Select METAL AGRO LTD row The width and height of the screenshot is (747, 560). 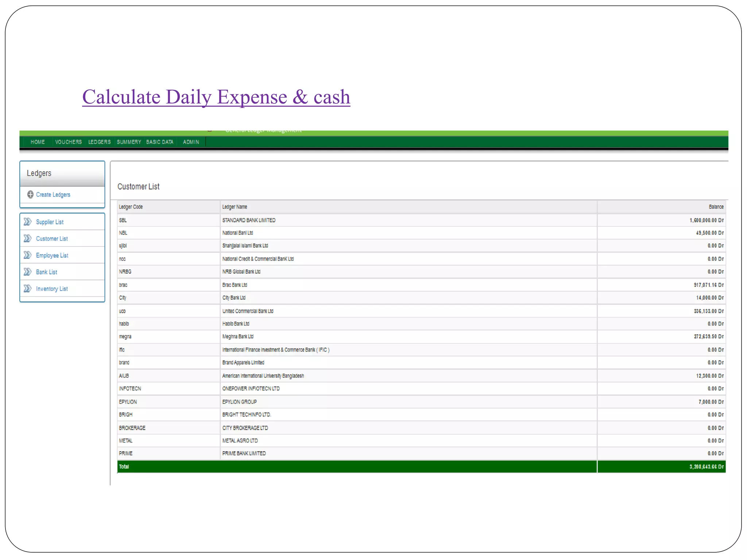(x=421, y=440)
